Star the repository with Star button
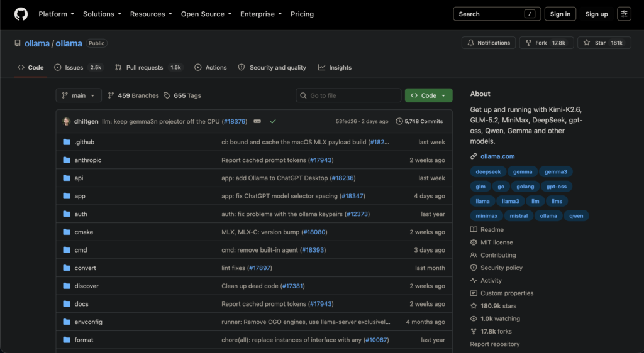This screenshot has width=644, height=353. pos(604,43)
